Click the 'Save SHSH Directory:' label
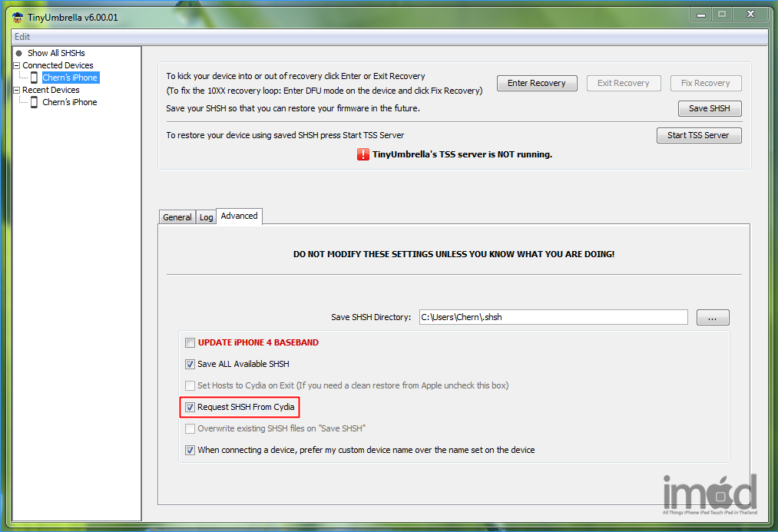The image size is (778, 532). 371,317
